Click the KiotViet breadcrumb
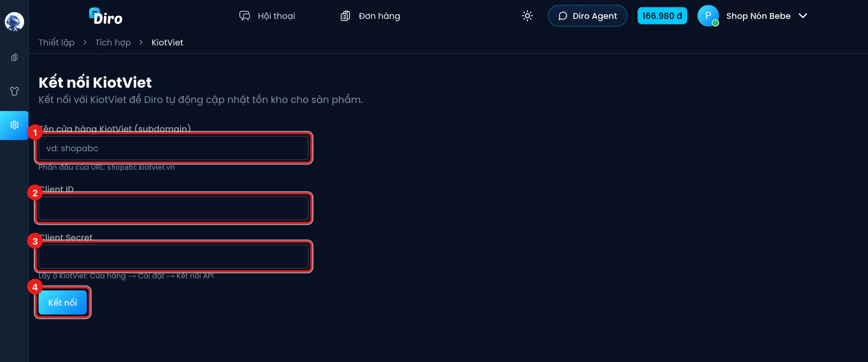The width and height of the screenshot is (868, 362). tap(167, 43)
